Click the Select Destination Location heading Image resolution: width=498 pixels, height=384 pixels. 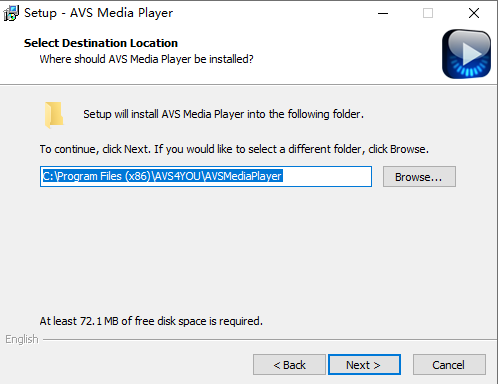coord(101,43)
